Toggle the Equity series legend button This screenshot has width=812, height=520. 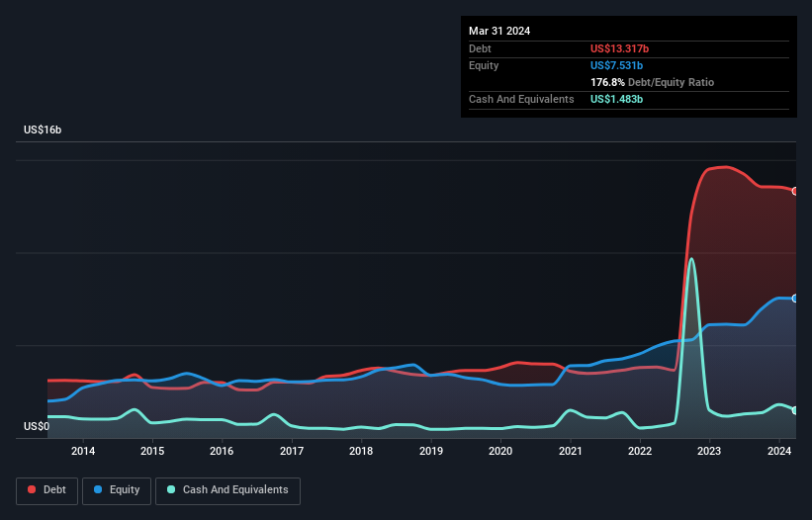(117, 490)
